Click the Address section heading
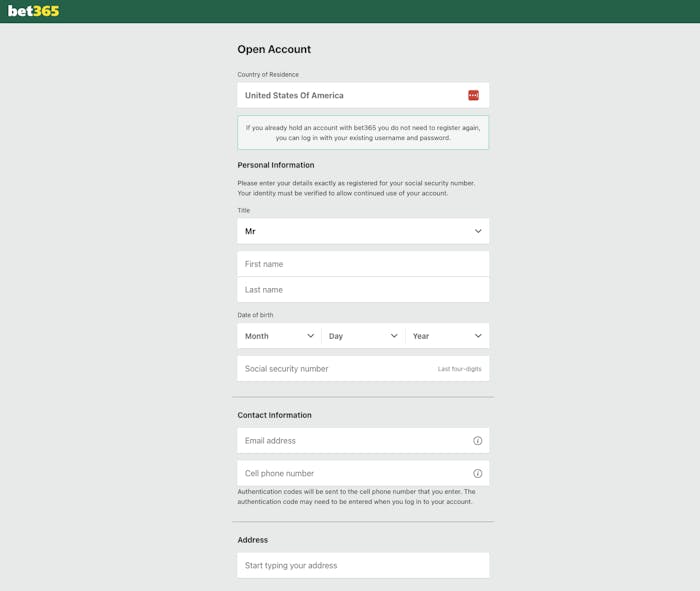Screen dimensions: 700x591 pos(253,540)
